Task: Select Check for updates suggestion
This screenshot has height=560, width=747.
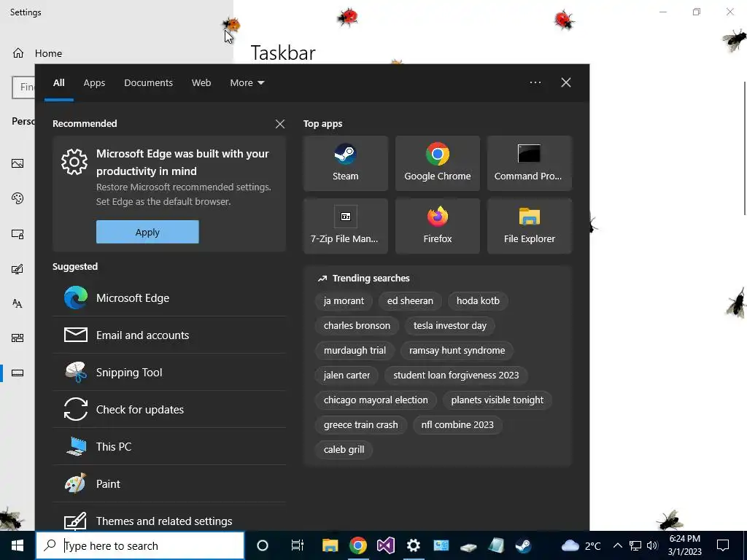Action: click(169, 409)
